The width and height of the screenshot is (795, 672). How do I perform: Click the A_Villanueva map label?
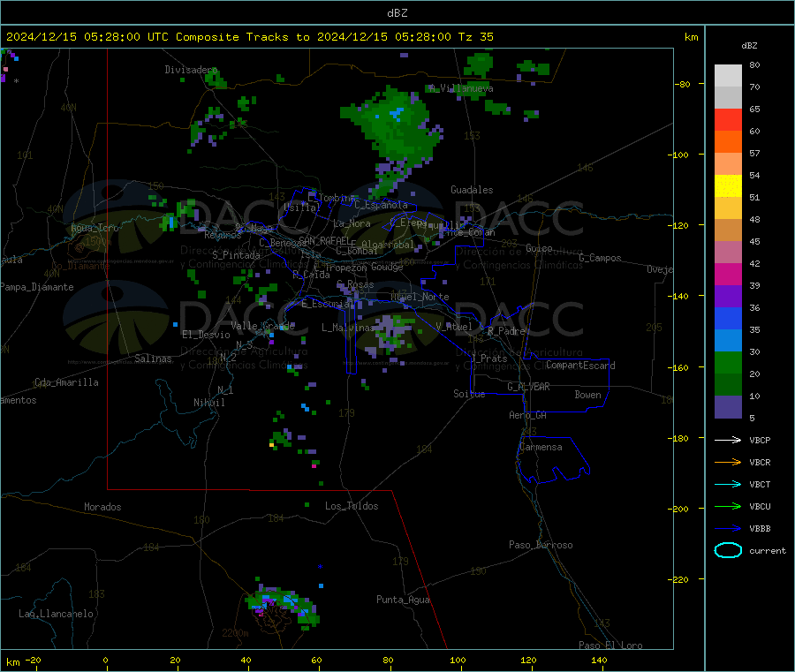point(461,88)
